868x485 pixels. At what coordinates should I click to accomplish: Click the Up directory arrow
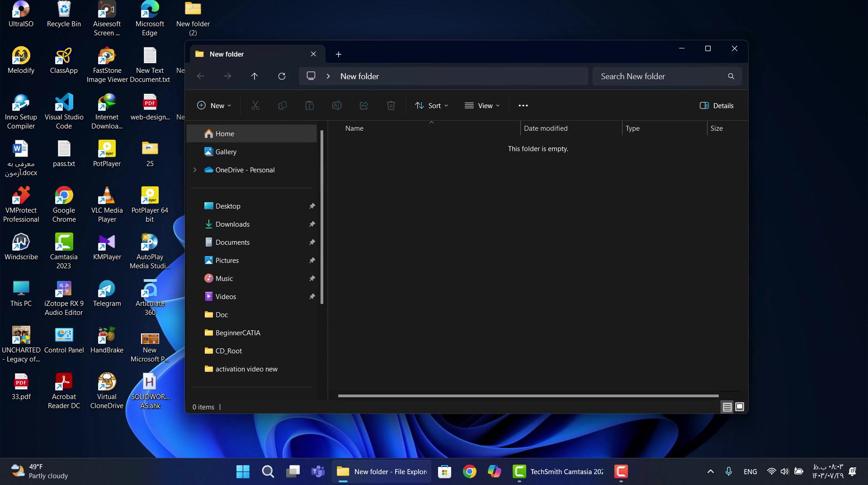[255, 76]
